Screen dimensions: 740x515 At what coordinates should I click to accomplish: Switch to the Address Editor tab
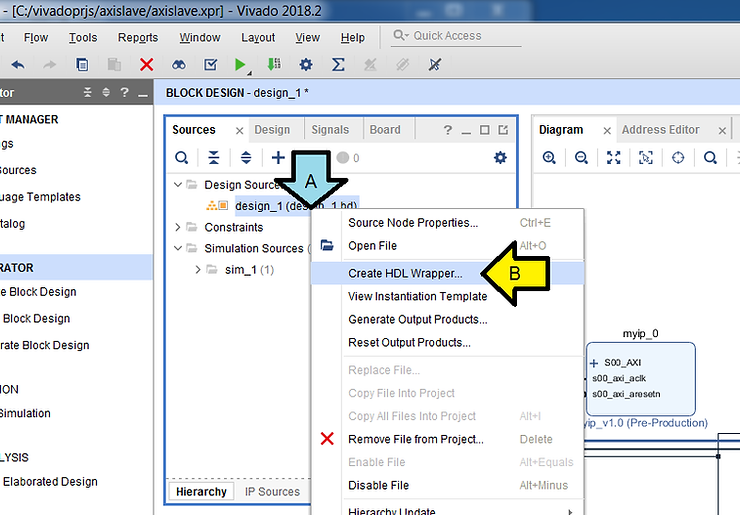(660, 130)
